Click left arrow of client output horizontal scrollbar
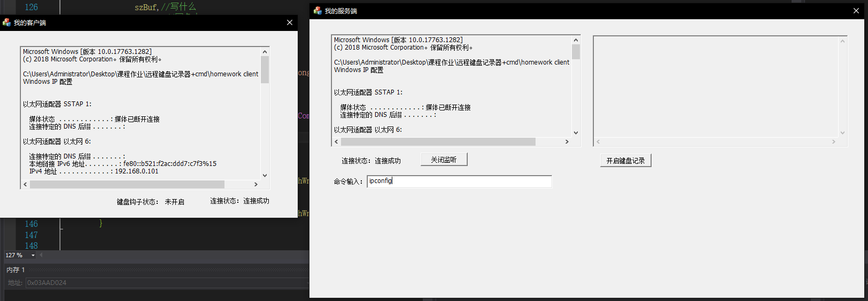868x301 pixels. (x=25, y=185)
